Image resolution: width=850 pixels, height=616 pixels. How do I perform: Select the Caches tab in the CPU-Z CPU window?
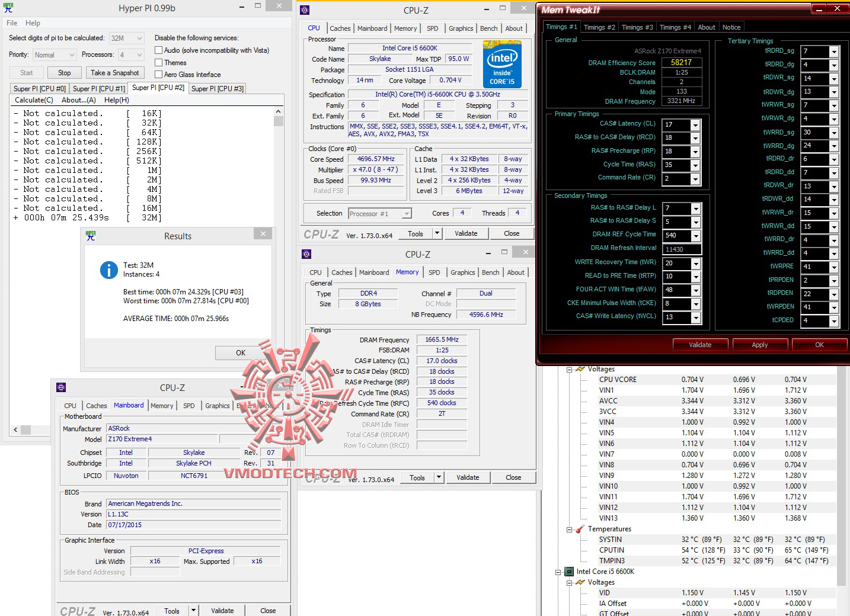(x=340, y=28)
